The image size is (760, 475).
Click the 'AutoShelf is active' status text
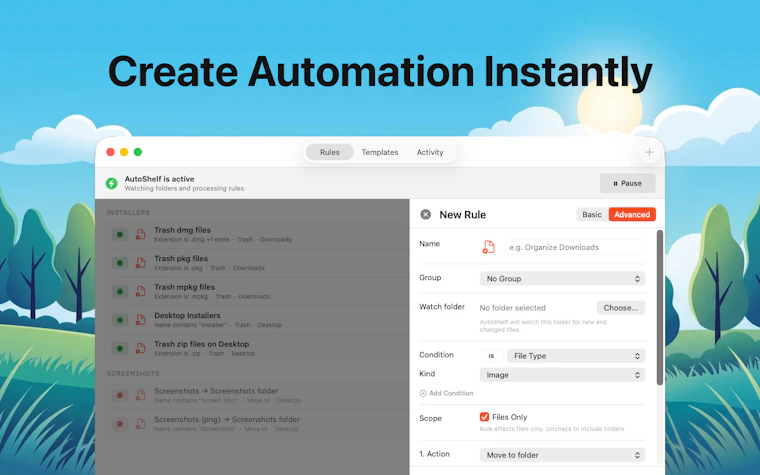coord(159,179)
